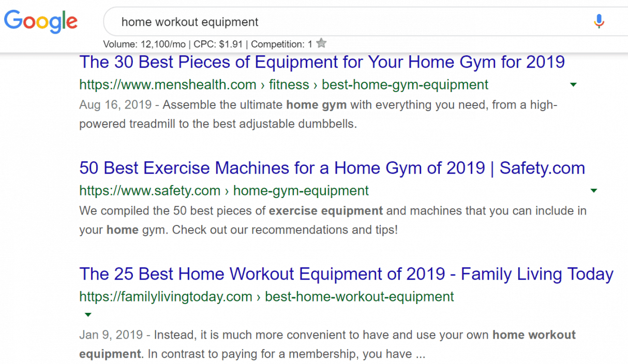628x364 pixels.
Task: Click the Competition: 1 stat
Action: (x=281, y=44)
